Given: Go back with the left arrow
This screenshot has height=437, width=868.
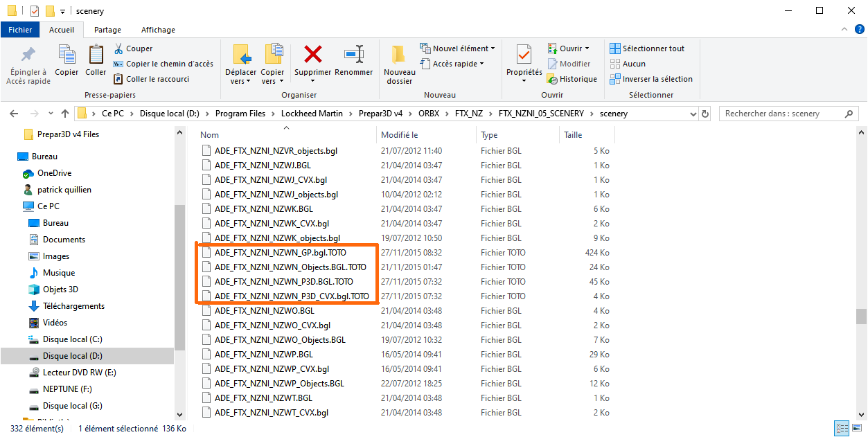Looking at the screenshot, I should click(x=15, y=114).
